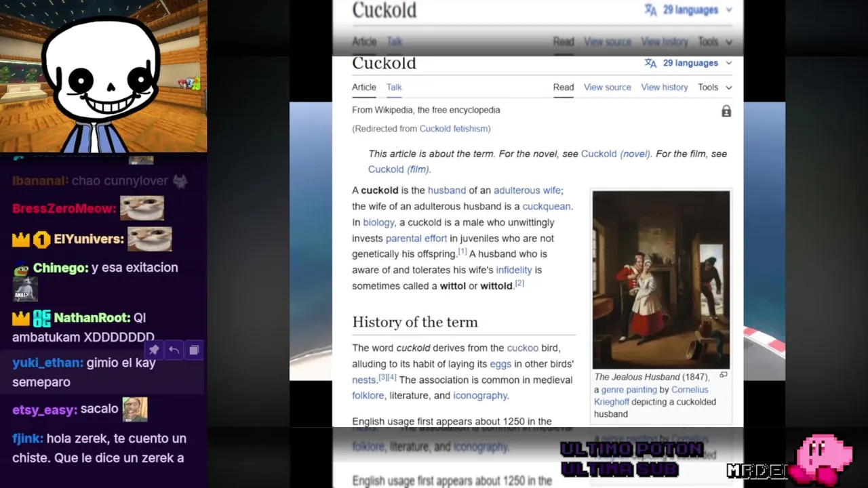Click the infidelity link
Viewport: 868px width, 488px height.
(x=514, y=270)
